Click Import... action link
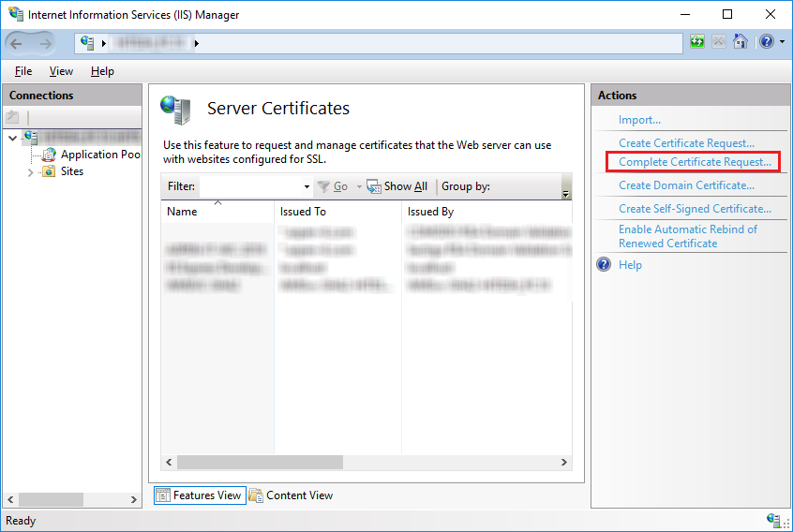 click(x=639, y=120)
